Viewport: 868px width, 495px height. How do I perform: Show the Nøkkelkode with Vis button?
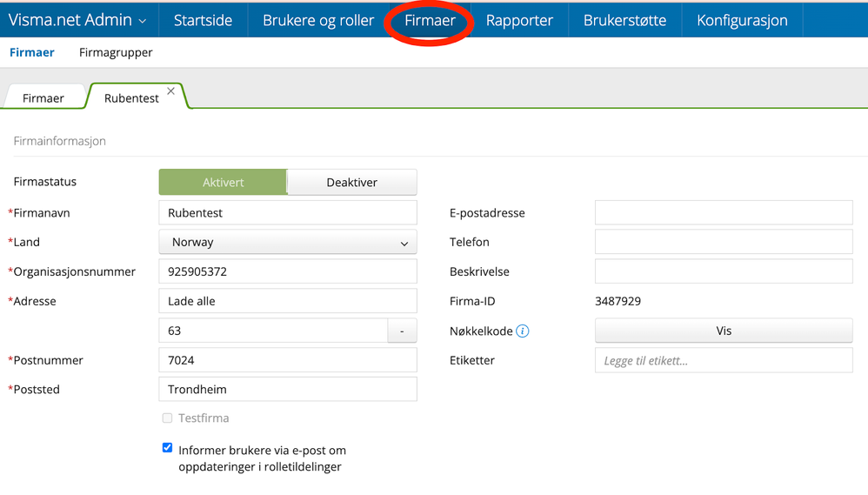(x=724, y=331)
